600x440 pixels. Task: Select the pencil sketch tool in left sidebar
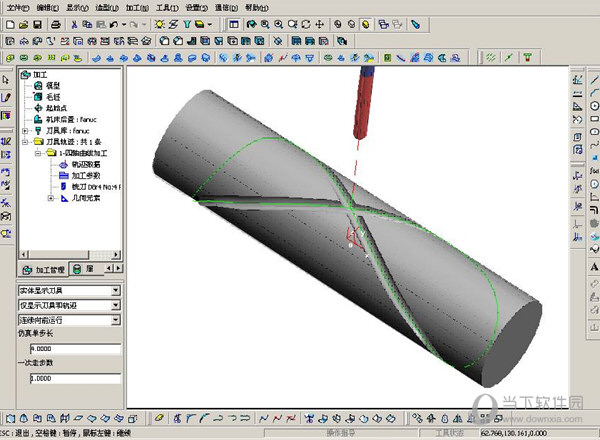click(x=6, y=97)
